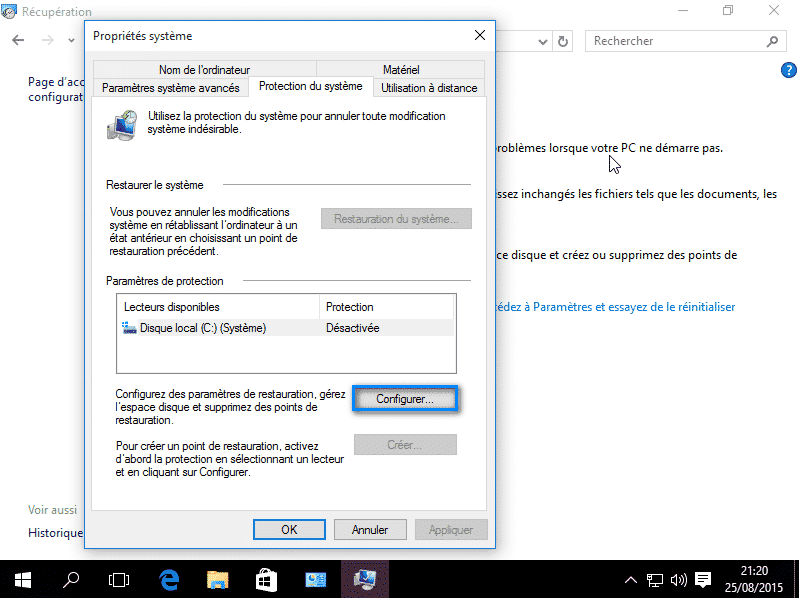Click the magnifier icon in Rechercher box

point(772,41)
